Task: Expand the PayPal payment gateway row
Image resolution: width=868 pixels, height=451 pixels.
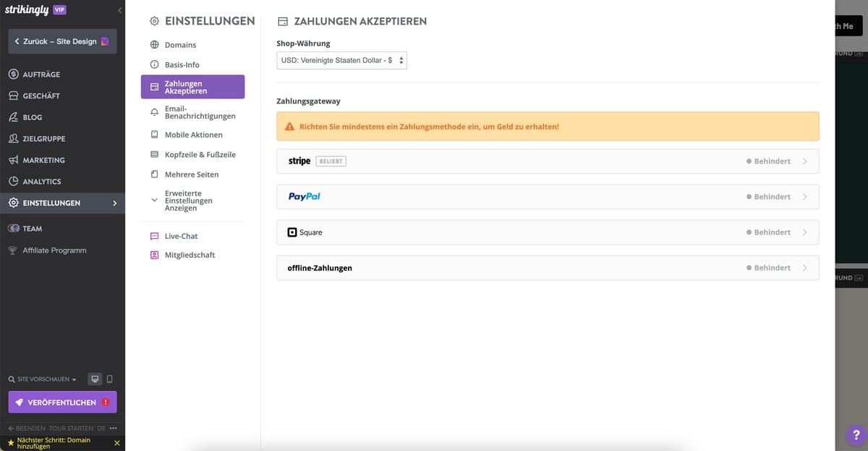Action: point(548,197)
